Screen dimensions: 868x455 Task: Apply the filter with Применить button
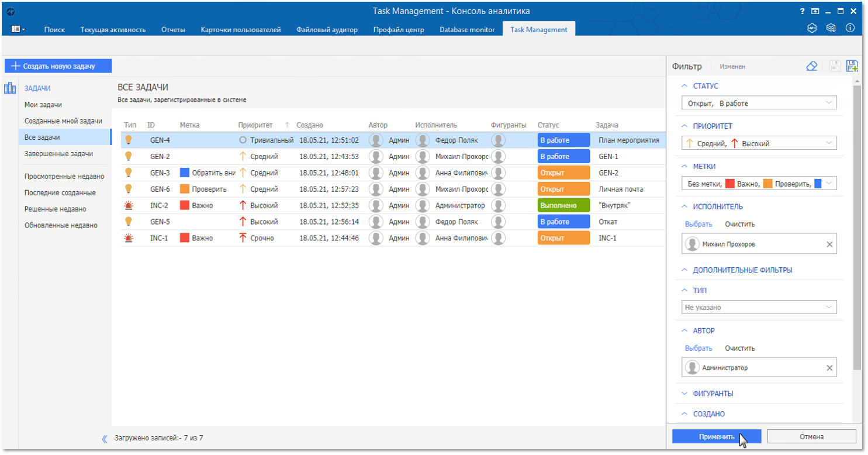point(717,437)
